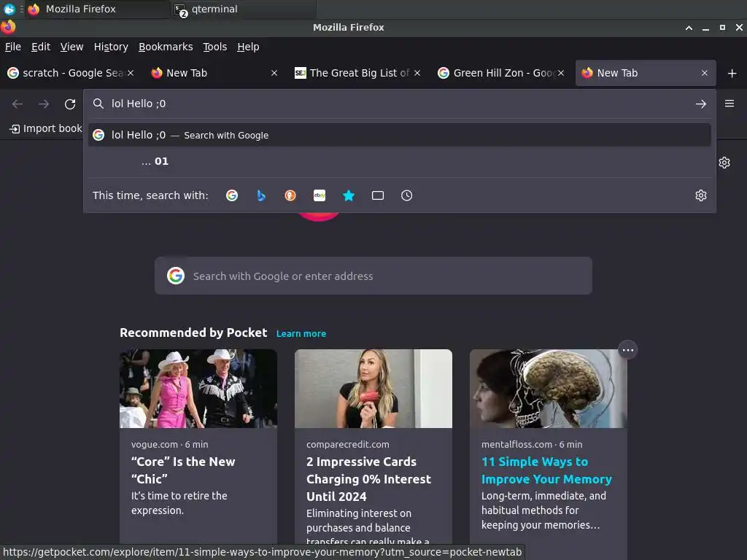Close the active New Tab tab
This screenshot has height=560, width=747.
pos(705,73)
